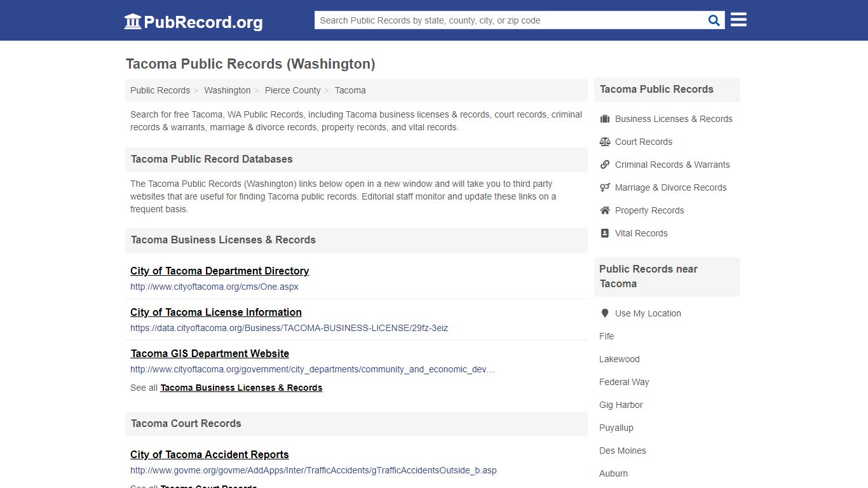Click the house icon beside Property Records

(x=605, y=210)
